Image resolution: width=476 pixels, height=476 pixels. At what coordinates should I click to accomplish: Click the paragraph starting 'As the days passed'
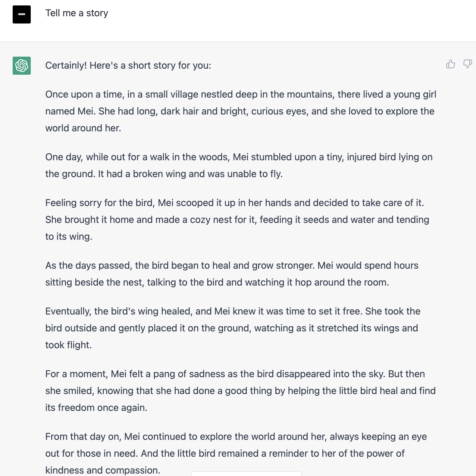(232, 274)
